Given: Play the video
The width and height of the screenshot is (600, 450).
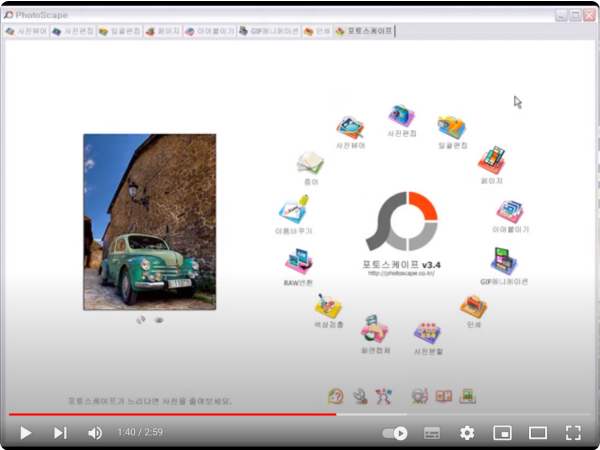Looking at the screenshot, I should (x=26, y=433).
